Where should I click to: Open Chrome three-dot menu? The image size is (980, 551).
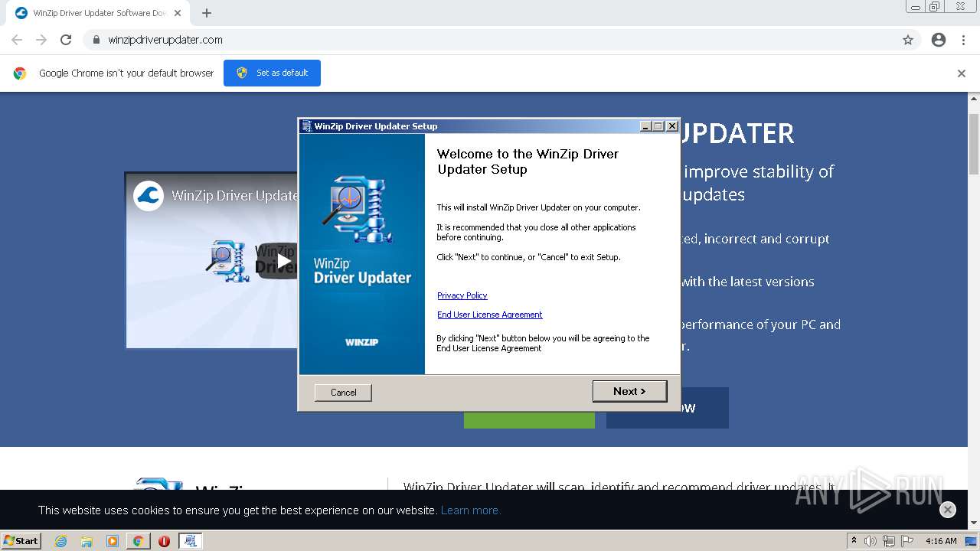click(963, 40)
